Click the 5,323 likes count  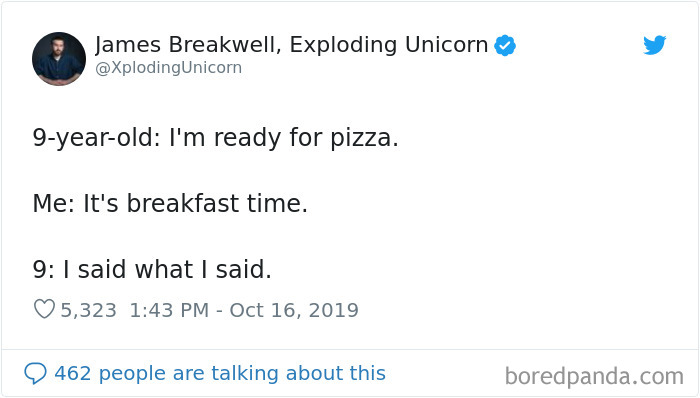click(x=88, y=310)
